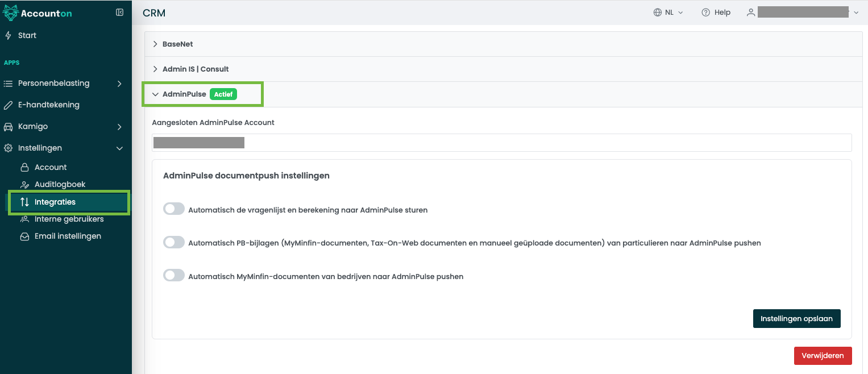The image size is (868, 374).
Task: Click the Account lock icon
Action: pos(24,167)
